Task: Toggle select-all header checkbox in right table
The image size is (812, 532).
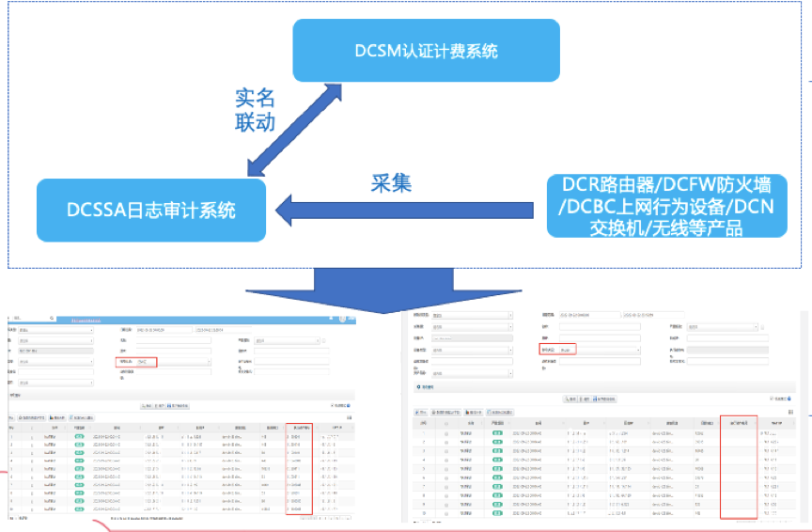Action: (x=446, y=423)
